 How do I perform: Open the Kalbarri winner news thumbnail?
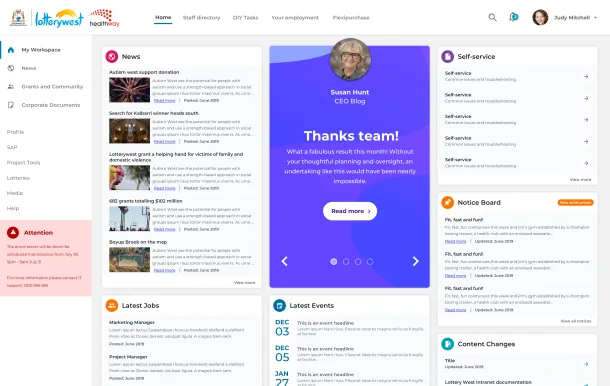[129, 131]
